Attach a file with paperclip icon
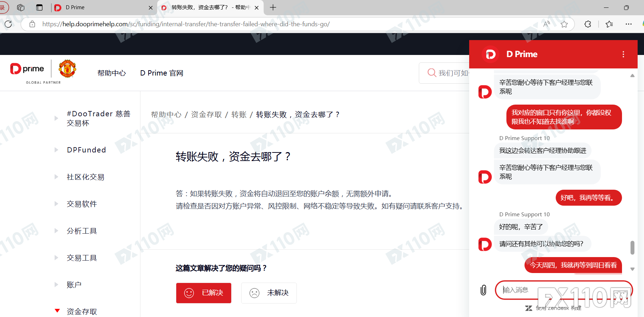644x317 pixels. coord(483,290)
